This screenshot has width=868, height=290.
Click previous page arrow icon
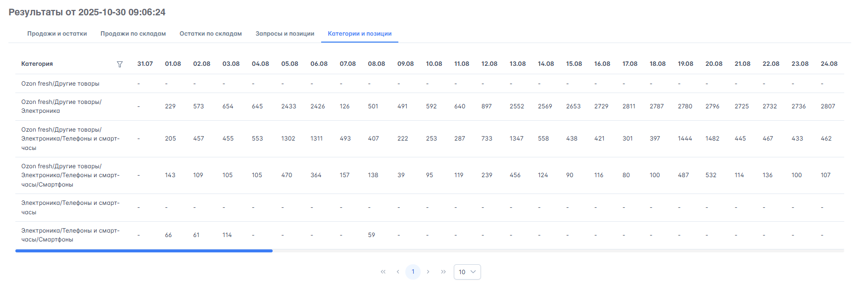[398, 272]
